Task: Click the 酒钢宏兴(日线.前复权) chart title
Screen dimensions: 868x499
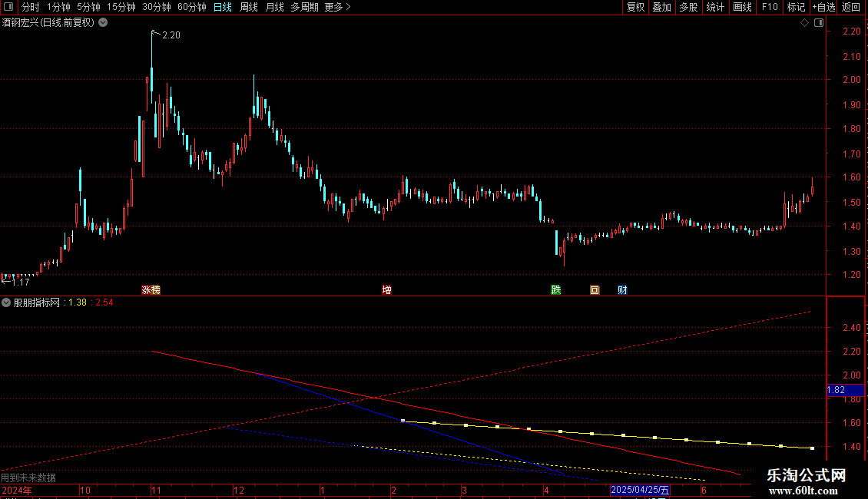Action: click(48, 23)
